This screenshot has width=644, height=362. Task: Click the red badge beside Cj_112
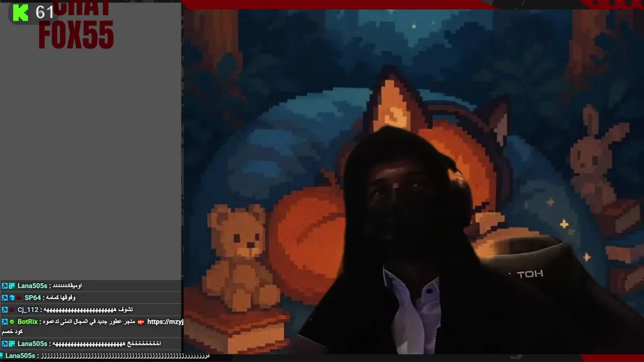[x=12, y=310]
